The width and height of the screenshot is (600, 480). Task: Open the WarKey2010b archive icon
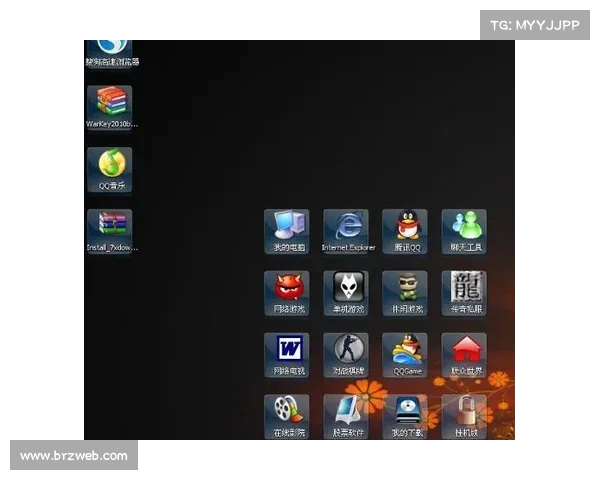pyautogui.click(x=110, y=108)
